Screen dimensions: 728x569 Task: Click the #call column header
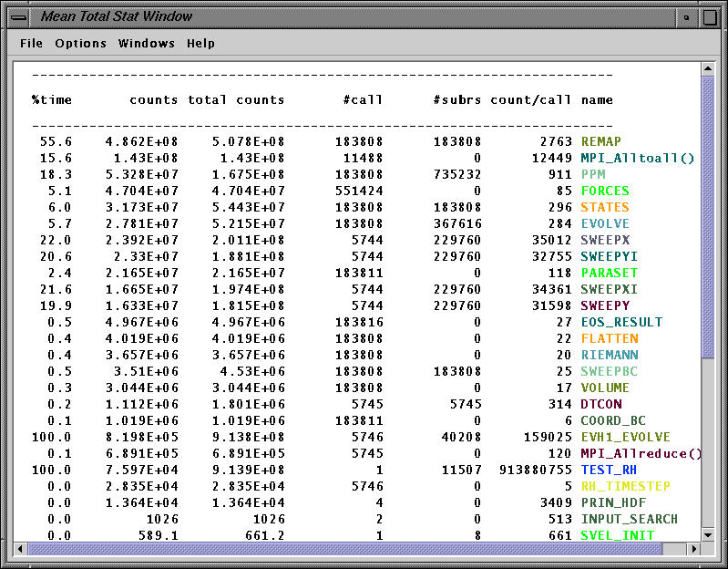pos(363,100)
